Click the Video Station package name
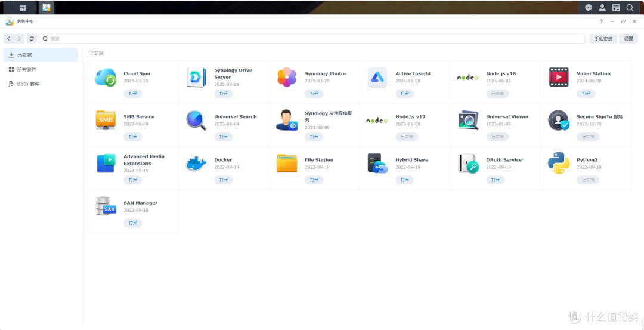The image size is (644, 330). [593, 73]
